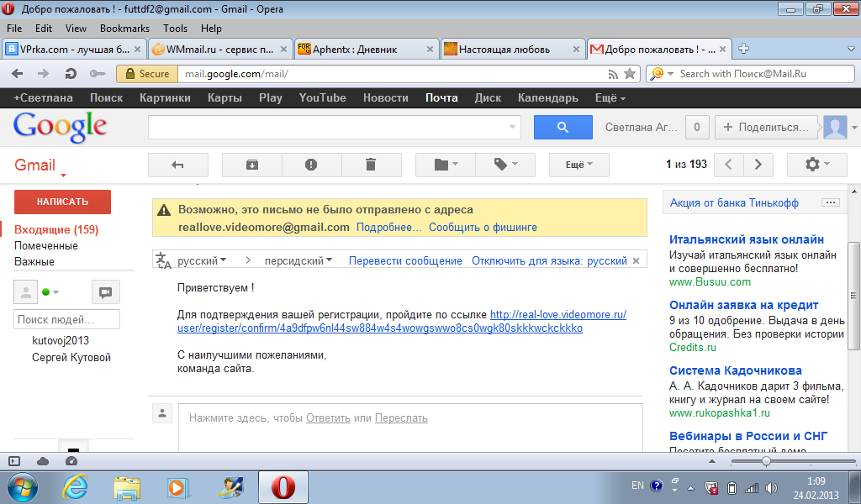Archive this email with the archive icon
861x504 pixels.
252,165
